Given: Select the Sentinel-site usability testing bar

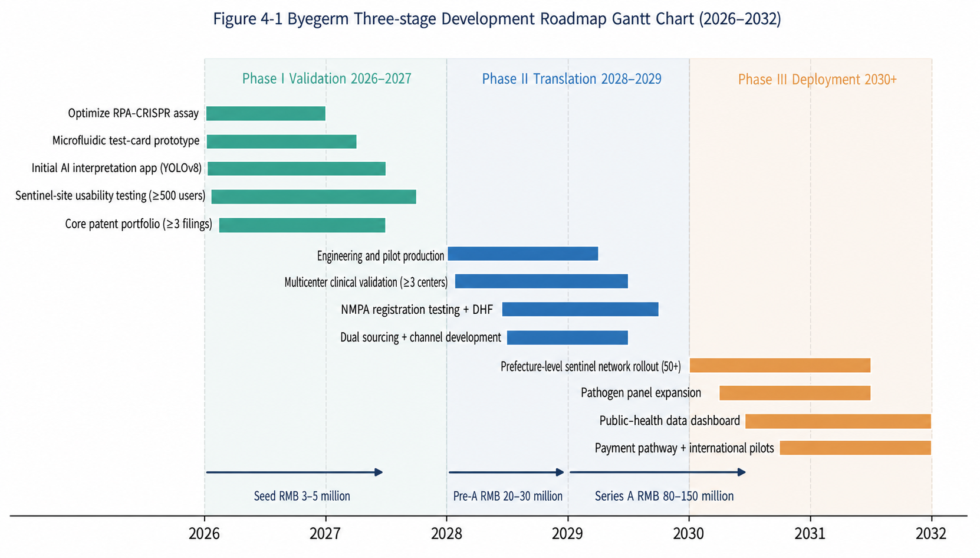Looking at the screenshot, I should click(x=314, y=197).
